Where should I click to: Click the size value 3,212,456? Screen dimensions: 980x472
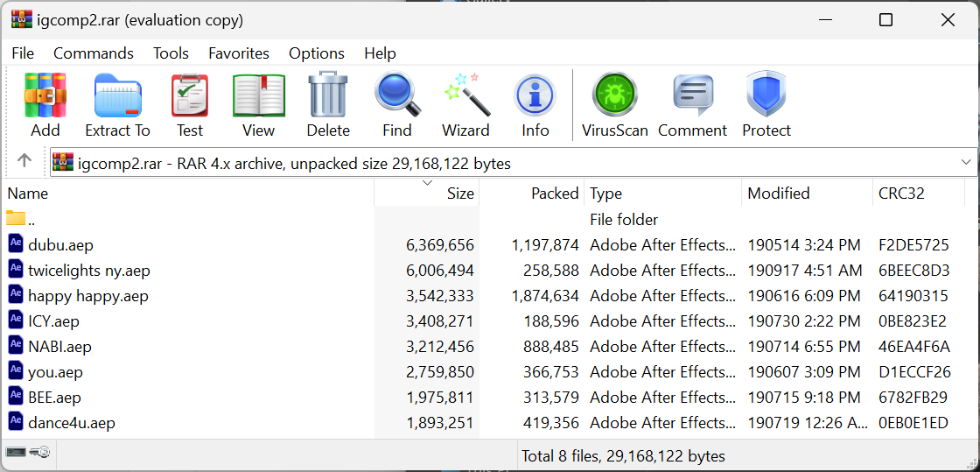(440, 347)
